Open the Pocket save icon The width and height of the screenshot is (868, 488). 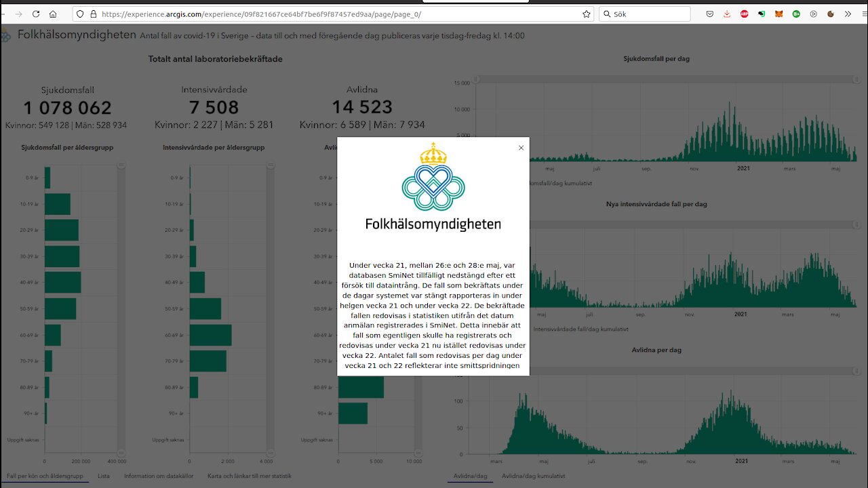(710, 14)
